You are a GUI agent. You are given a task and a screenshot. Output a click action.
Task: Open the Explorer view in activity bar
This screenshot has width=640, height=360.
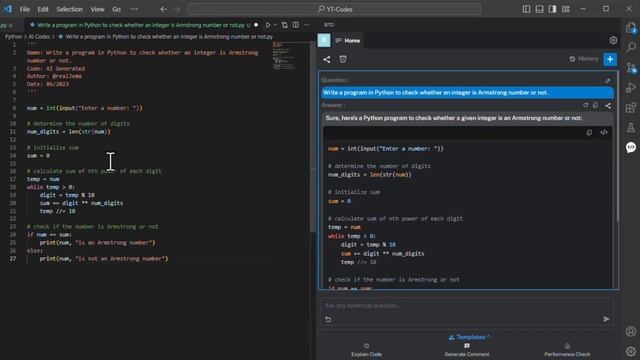[631, 28]
